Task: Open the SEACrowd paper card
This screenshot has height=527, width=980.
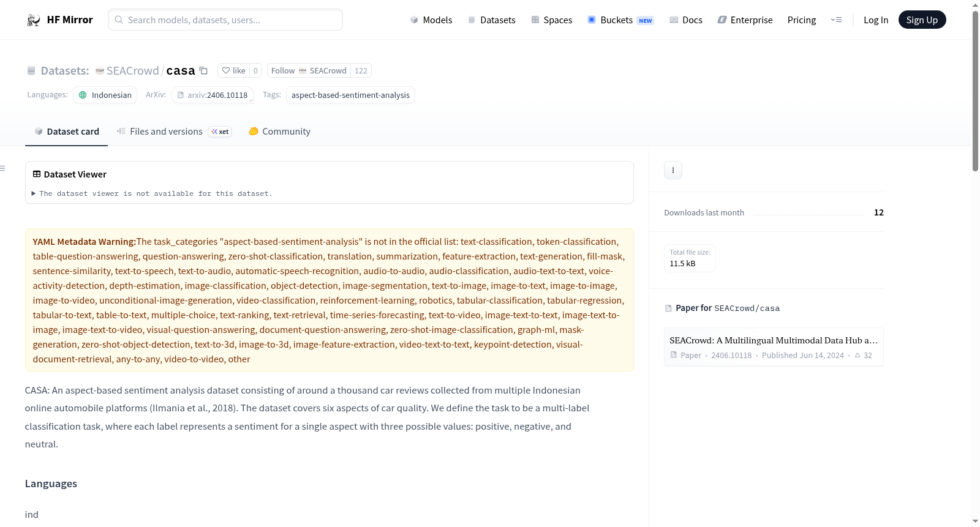Action: pos(774,347)
